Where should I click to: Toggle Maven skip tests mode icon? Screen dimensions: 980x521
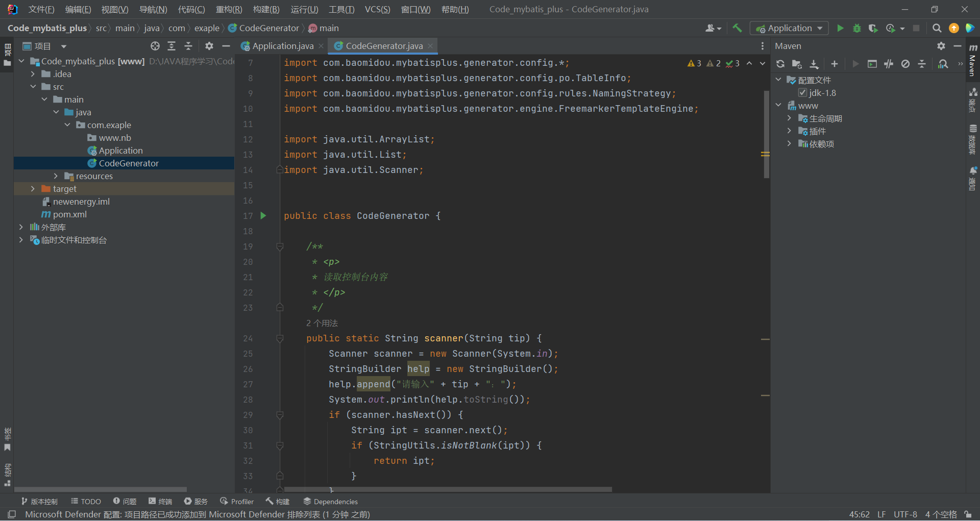(x=905, y=64)
